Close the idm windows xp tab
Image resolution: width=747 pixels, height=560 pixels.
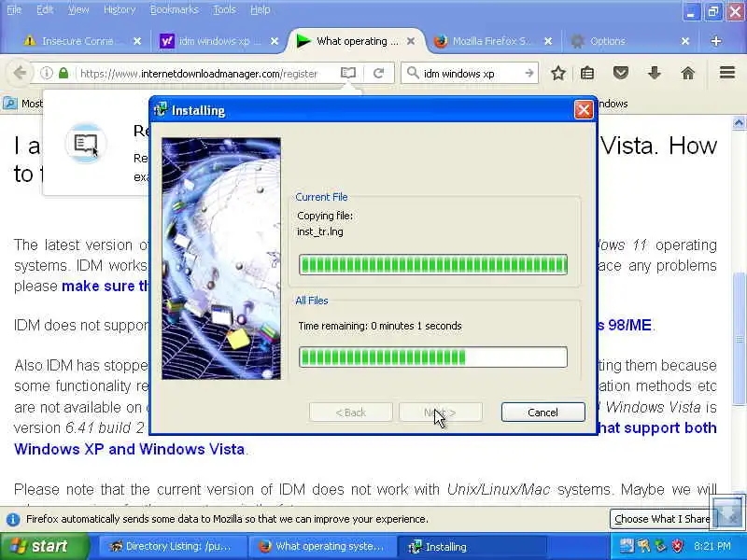275,41
